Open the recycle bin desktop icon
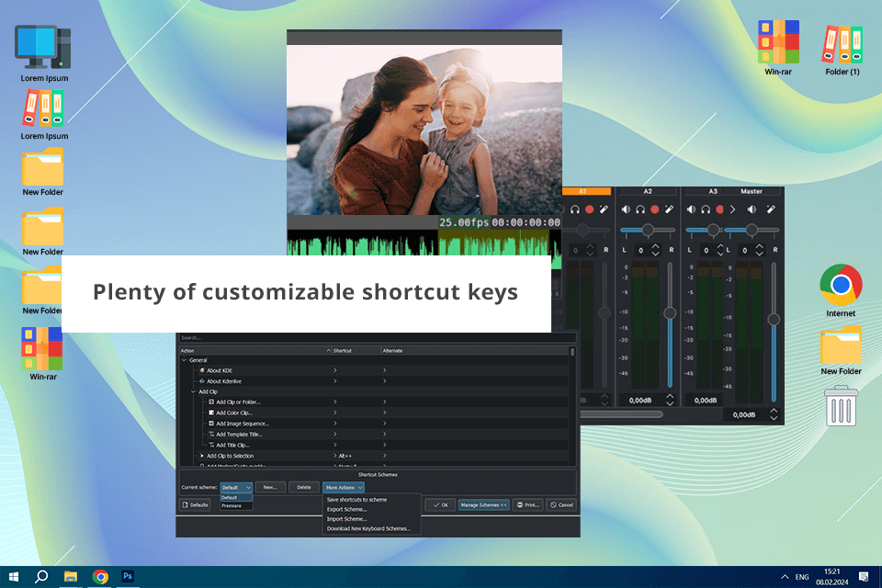The image size is (882, 588). click(x=841, y=406)
